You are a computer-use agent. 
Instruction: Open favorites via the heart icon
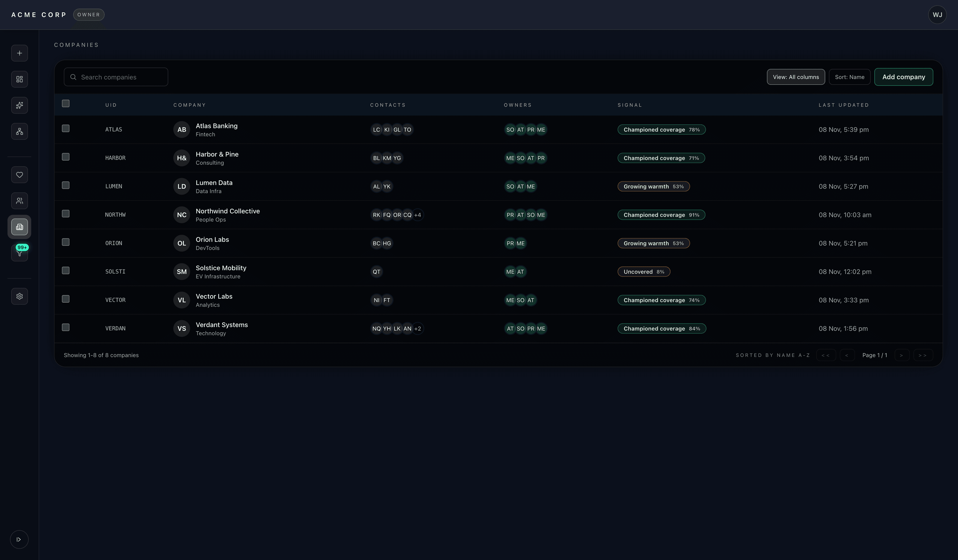coord(19,175)
